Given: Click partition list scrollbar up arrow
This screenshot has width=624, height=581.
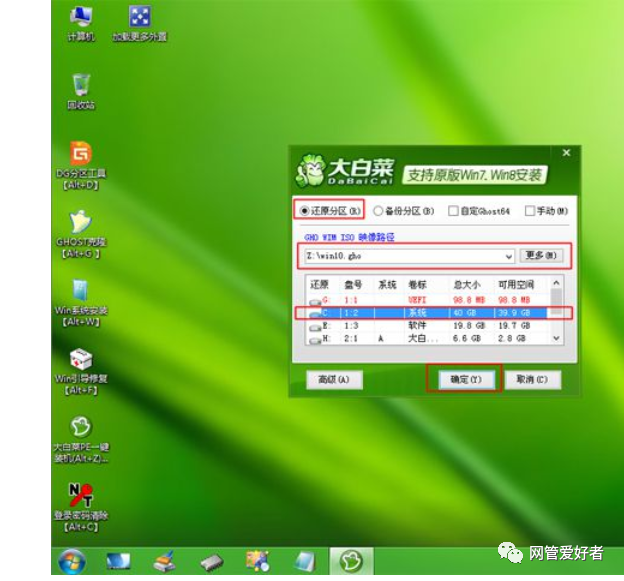Looking at the screenshot, I should tap(556, 283).
